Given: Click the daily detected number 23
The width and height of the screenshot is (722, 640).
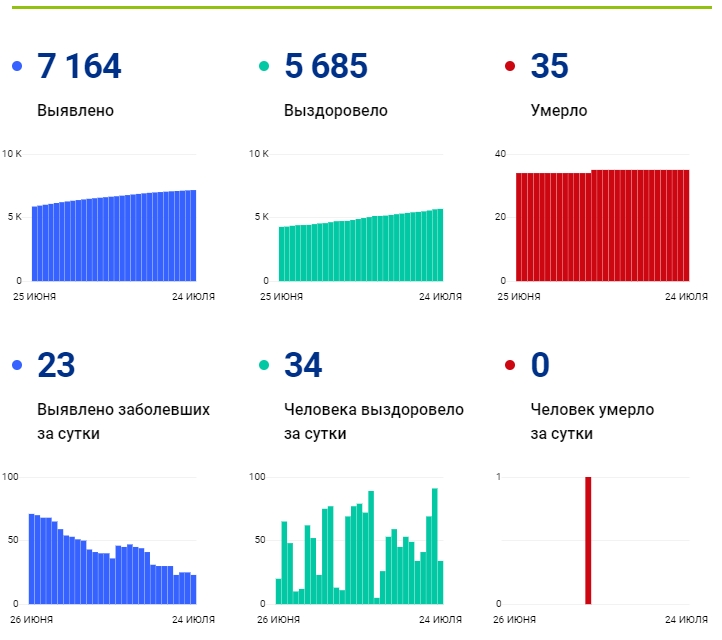Looking at the screenshot, I should pos(56,365).
